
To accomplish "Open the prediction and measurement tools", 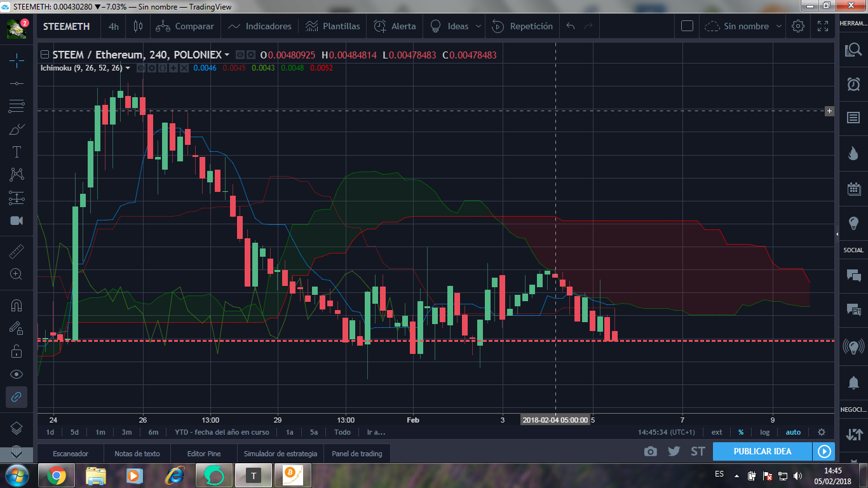I will [17, 198].
